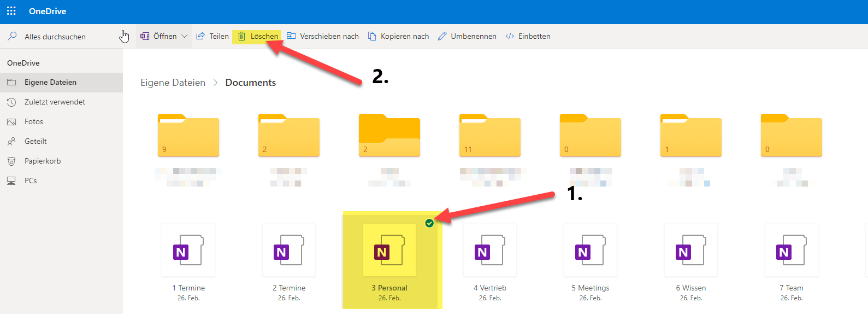Click Teilen in the toolbar
Viewport: 868px width, 314px height.
(212, 36)
